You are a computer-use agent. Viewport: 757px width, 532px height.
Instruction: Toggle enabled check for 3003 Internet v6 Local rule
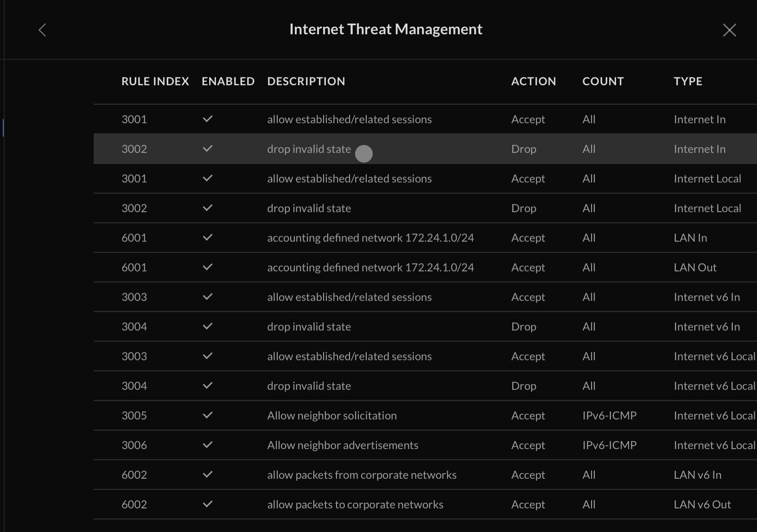pyautogui.click(x=208, y=356)
